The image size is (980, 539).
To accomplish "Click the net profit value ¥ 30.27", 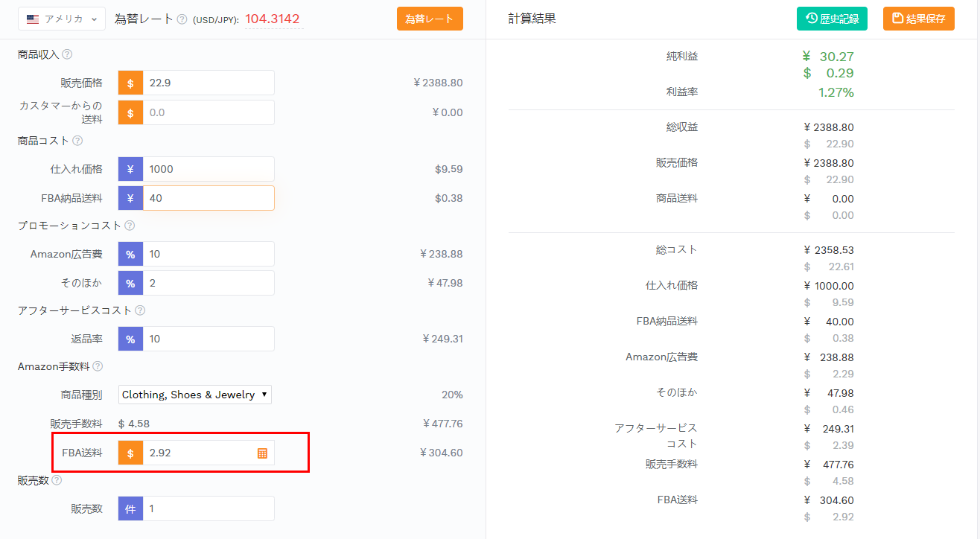I will (828, 57).
